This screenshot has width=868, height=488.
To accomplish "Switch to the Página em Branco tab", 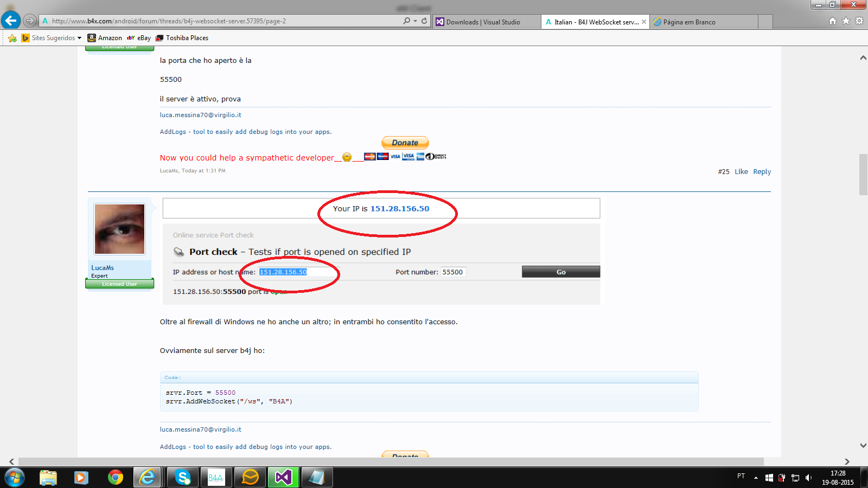I will [x=704, y=22].
